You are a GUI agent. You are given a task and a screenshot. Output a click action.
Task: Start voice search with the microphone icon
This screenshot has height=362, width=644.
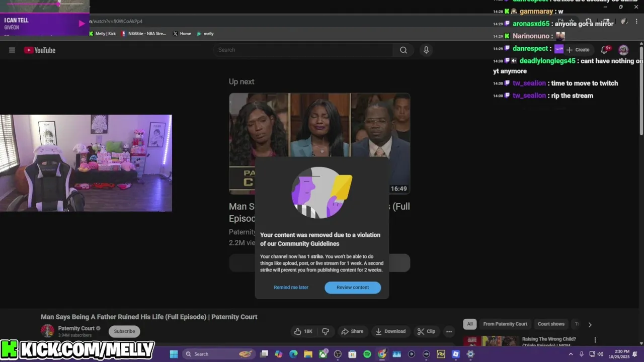tap(426, 50)
